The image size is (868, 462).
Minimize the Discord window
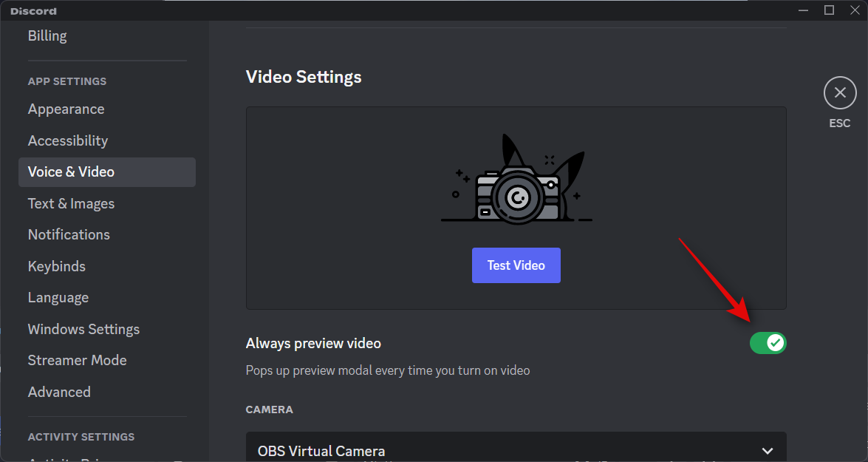(x=803, y=10)
